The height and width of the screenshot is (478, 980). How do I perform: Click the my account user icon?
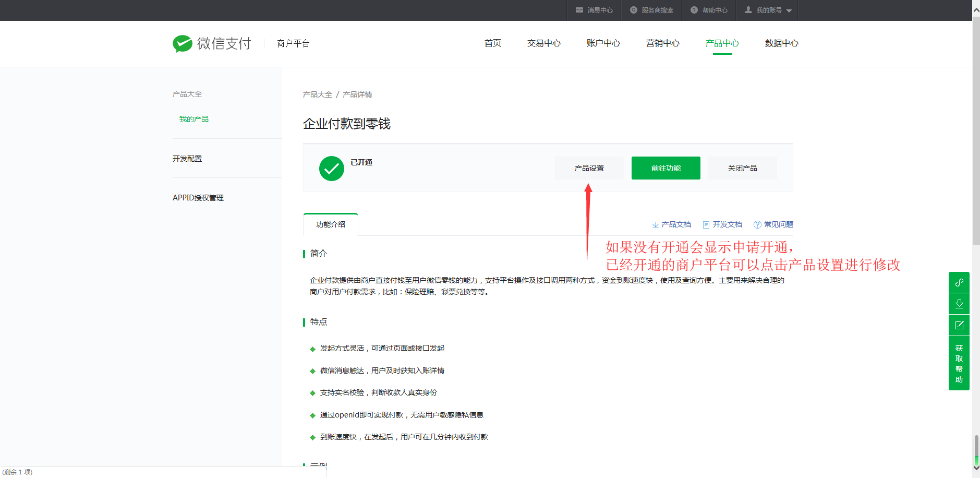click(x=748, y=10)
